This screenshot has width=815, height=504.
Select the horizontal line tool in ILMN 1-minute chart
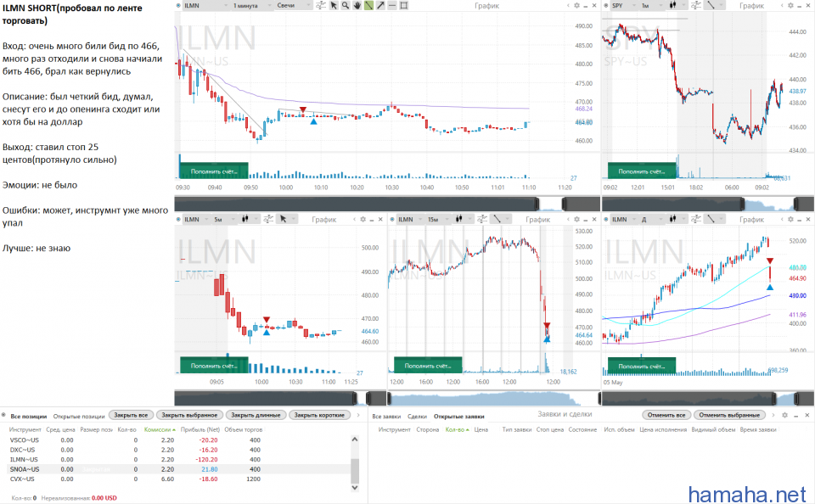(x=392, y=5)
